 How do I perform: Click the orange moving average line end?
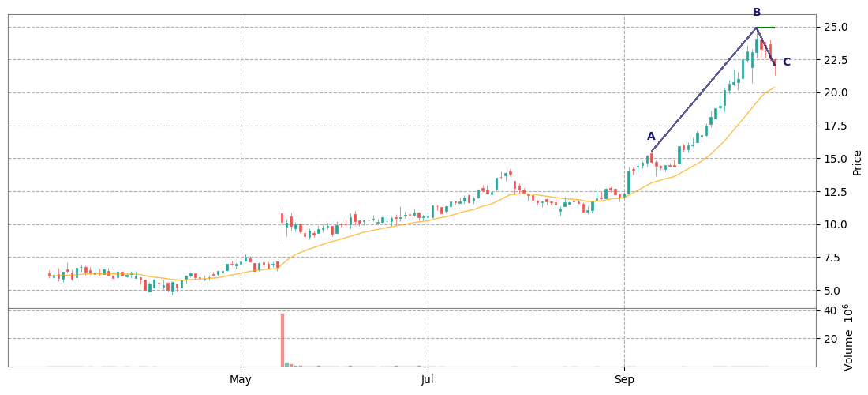774,88
